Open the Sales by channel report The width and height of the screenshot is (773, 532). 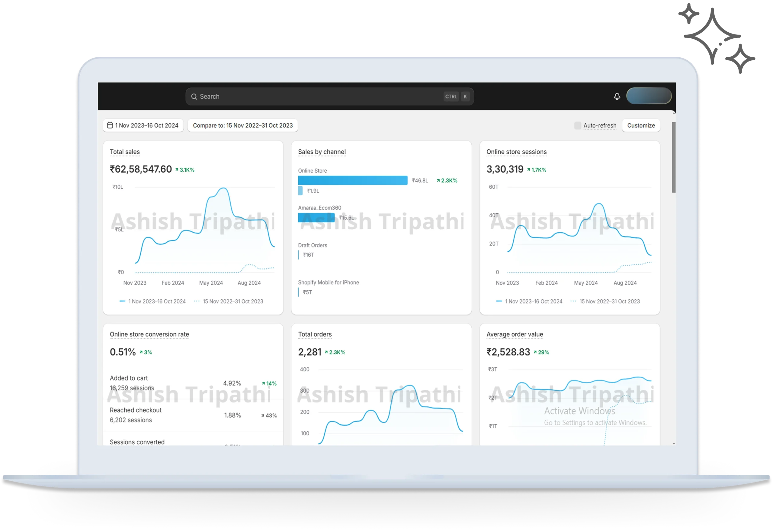pyautogui.click(x=322, y=152)
